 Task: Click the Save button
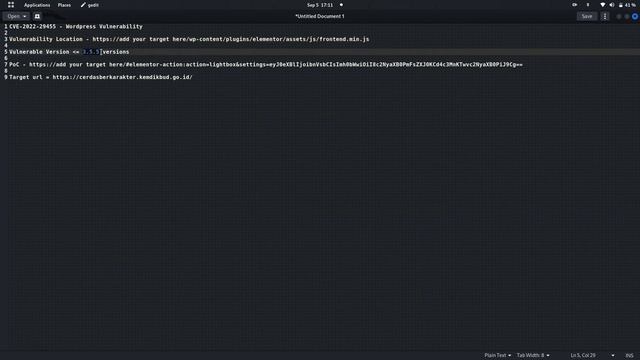[587, 16]
